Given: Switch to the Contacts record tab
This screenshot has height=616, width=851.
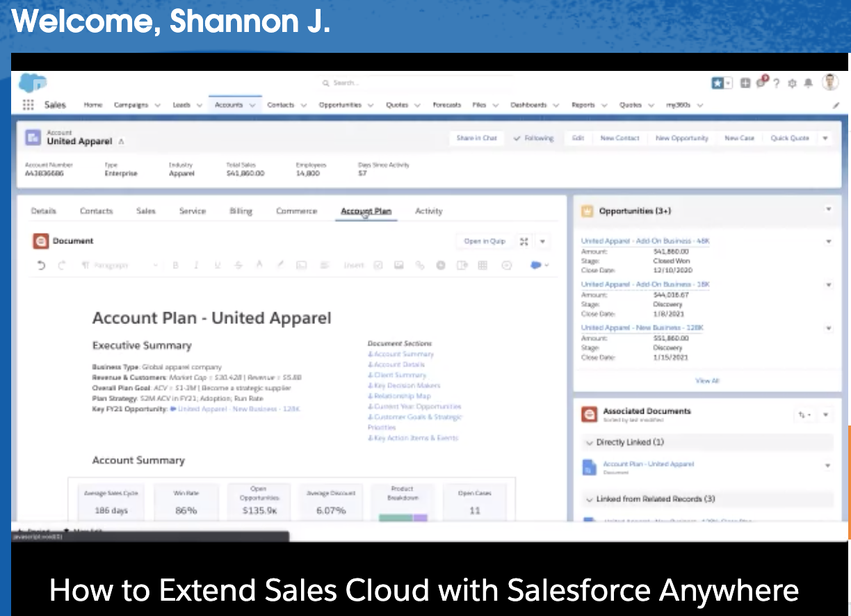Looking at the screenshot, I should [x=96, y=211].
